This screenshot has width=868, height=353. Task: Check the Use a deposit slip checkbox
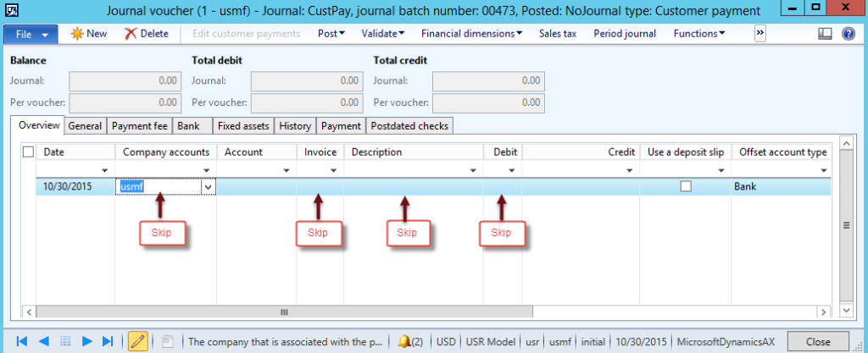coord(686,187)
